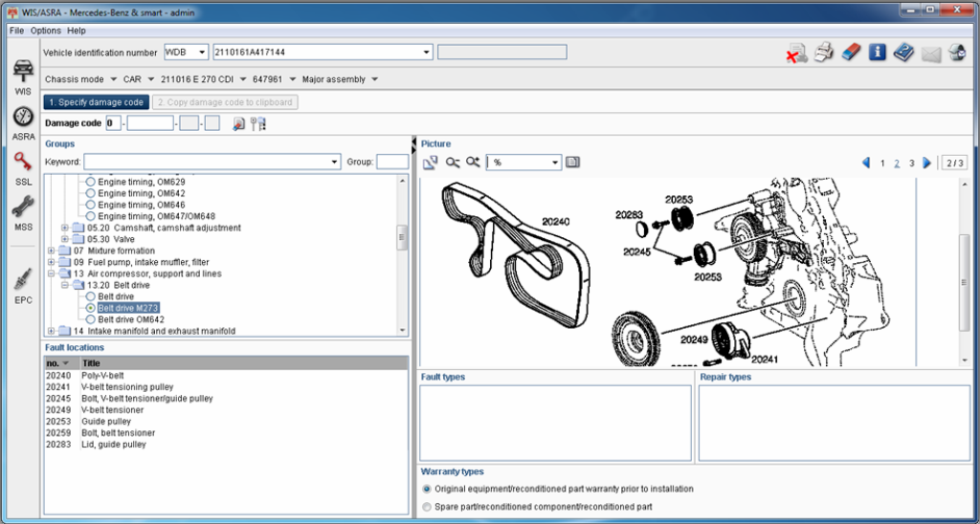Open the ASRA module in sidebar

[23, 123]
